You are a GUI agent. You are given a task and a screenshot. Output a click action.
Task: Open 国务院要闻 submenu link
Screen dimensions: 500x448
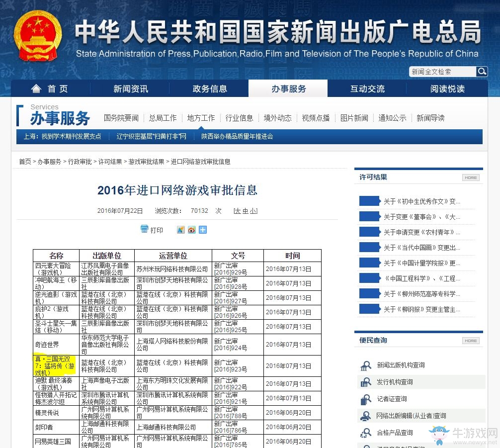[121, 118]
